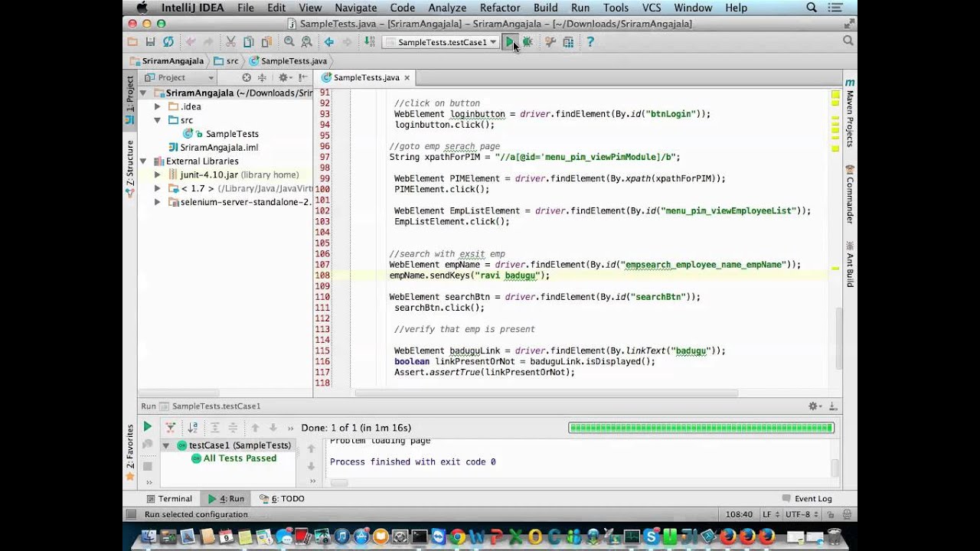Open the Event Log button
This screenshot has width=980, height=551.
click(x=807, y=498)
